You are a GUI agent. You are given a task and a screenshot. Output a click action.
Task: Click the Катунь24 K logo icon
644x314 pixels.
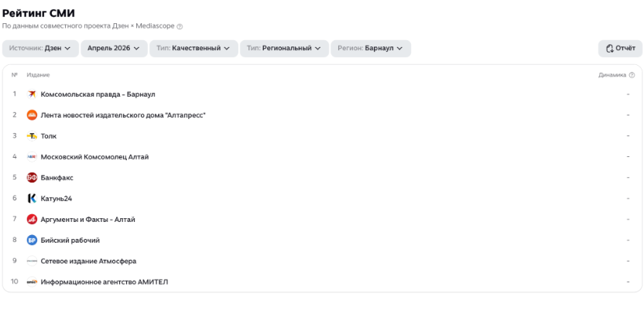(x=32, y=199)
